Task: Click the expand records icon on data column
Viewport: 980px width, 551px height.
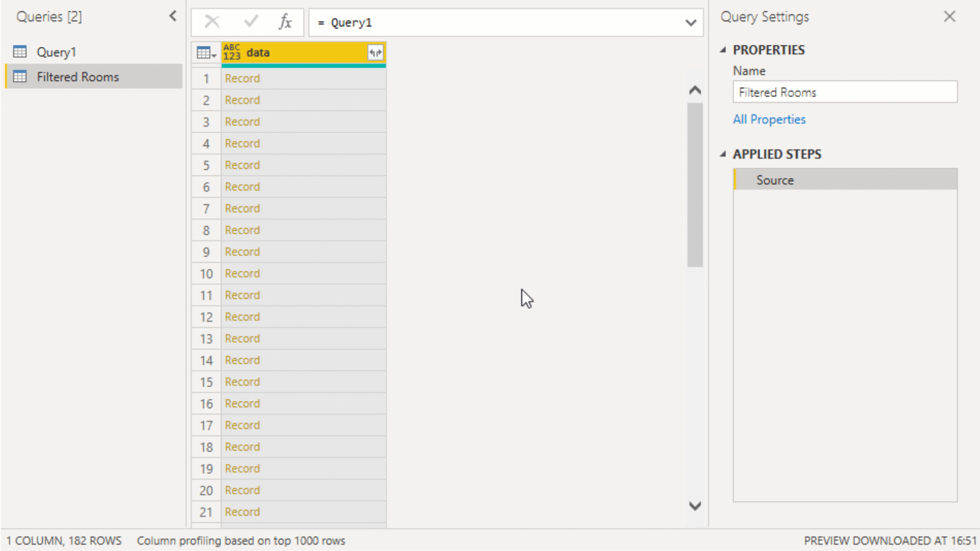Action: coord(375,53)
